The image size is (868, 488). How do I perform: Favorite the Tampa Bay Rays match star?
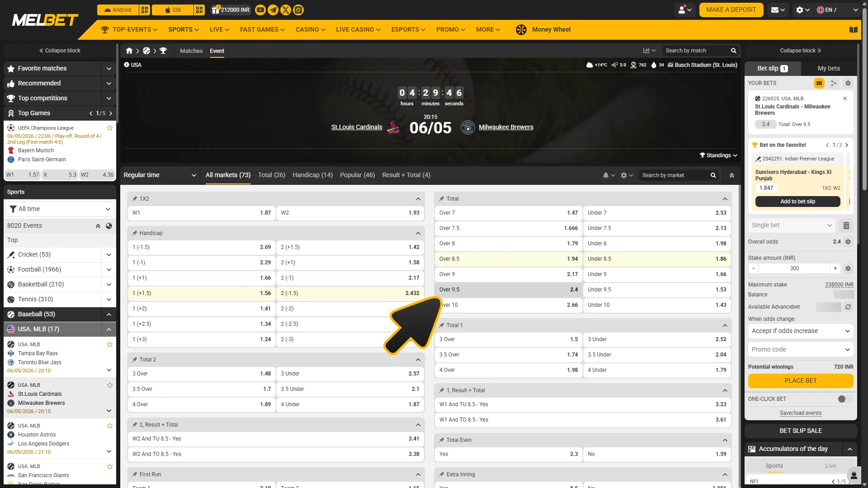110,344
